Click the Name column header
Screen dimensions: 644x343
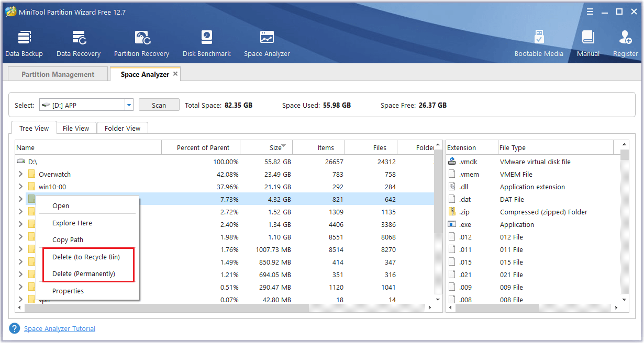88,147
